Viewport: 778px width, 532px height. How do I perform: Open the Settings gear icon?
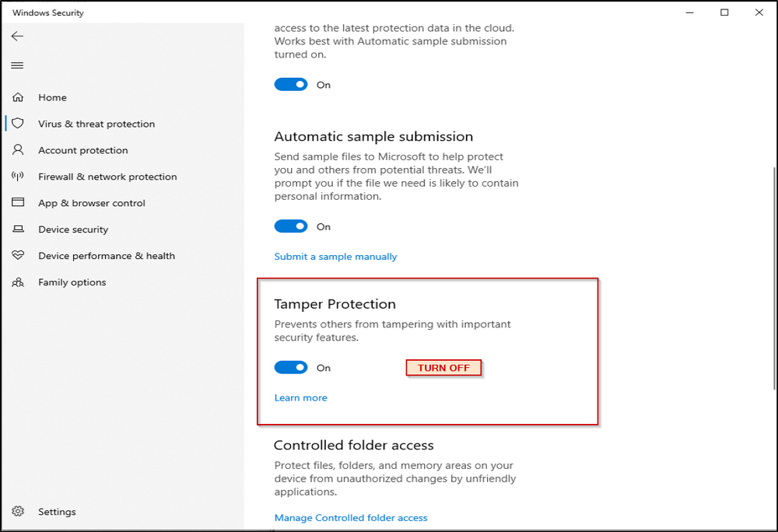tap(17, 512)
